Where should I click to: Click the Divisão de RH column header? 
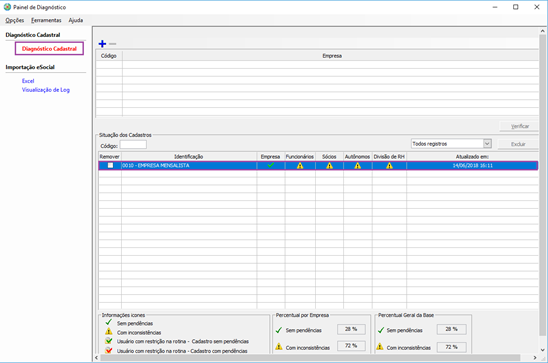pyautogui.click(x=389, y=157)
